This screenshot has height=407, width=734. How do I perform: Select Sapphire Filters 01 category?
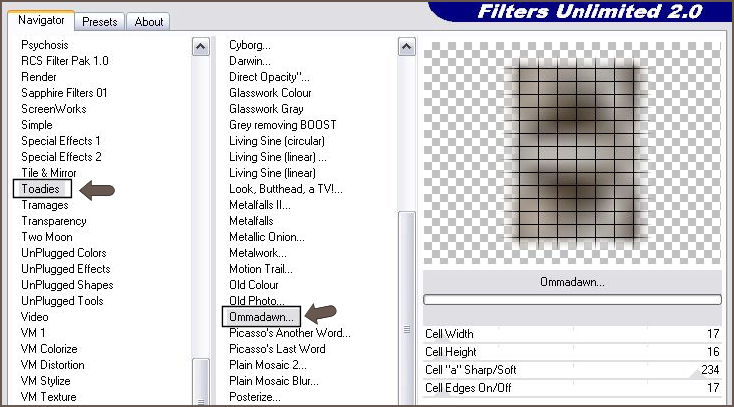[x=64, y=93]
